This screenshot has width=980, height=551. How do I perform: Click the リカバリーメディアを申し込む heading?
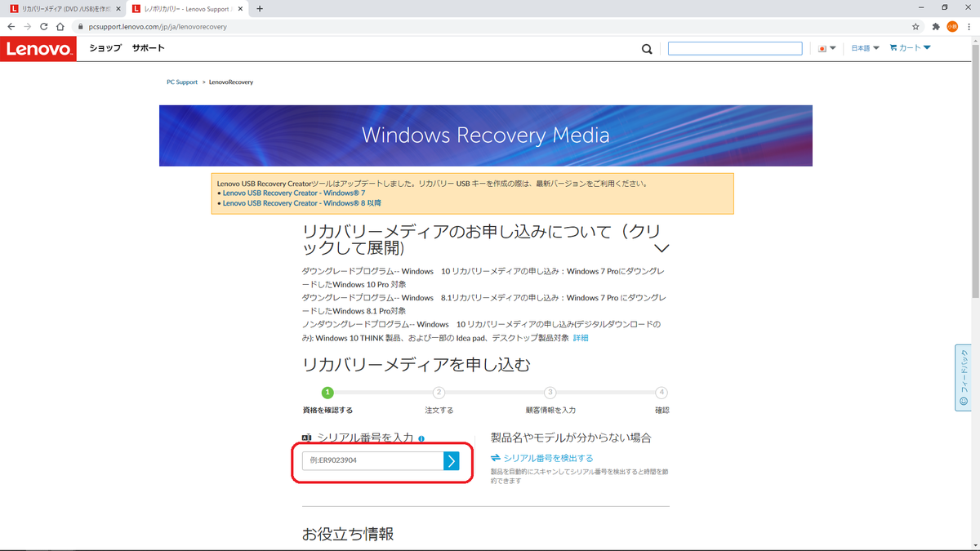(x=416, y=364)
